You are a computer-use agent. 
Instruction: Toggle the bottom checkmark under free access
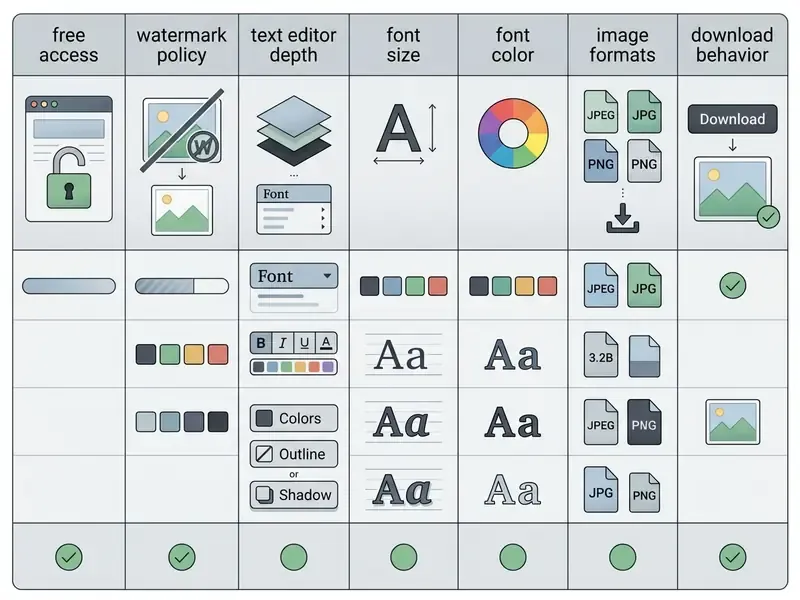69,557
